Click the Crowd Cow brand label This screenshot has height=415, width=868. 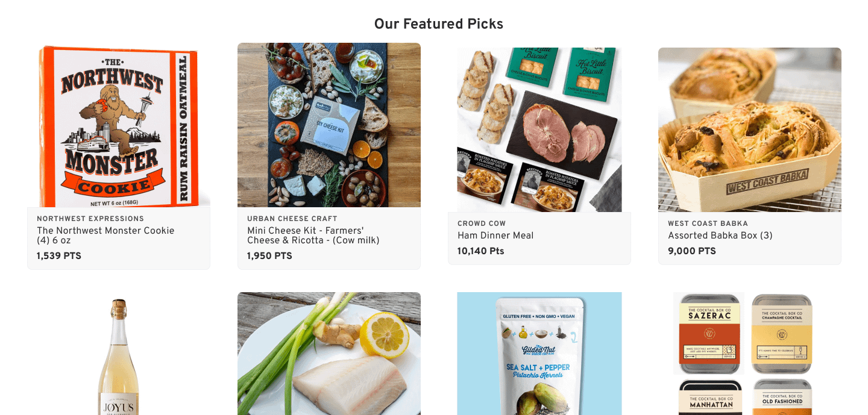pos(482,223)
